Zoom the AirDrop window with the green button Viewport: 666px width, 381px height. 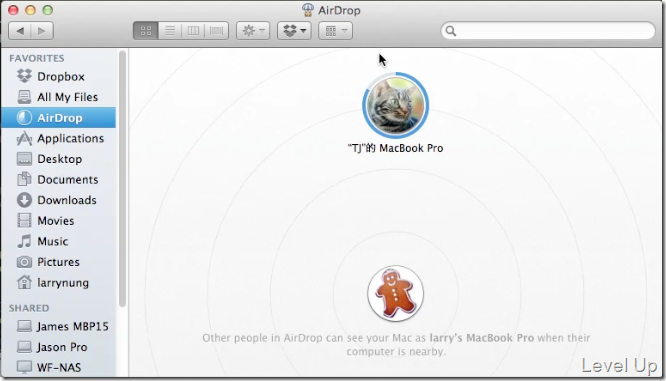coord(48,10)
